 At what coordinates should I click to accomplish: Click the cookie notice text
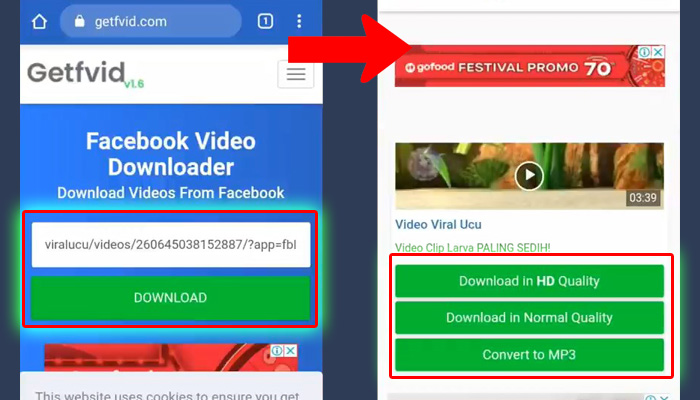pos(167,395)
